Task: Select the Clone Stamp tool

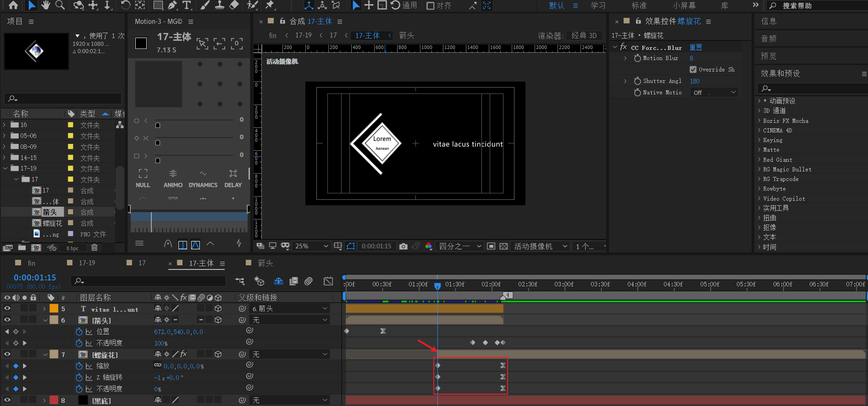Action: coord(220,5)
